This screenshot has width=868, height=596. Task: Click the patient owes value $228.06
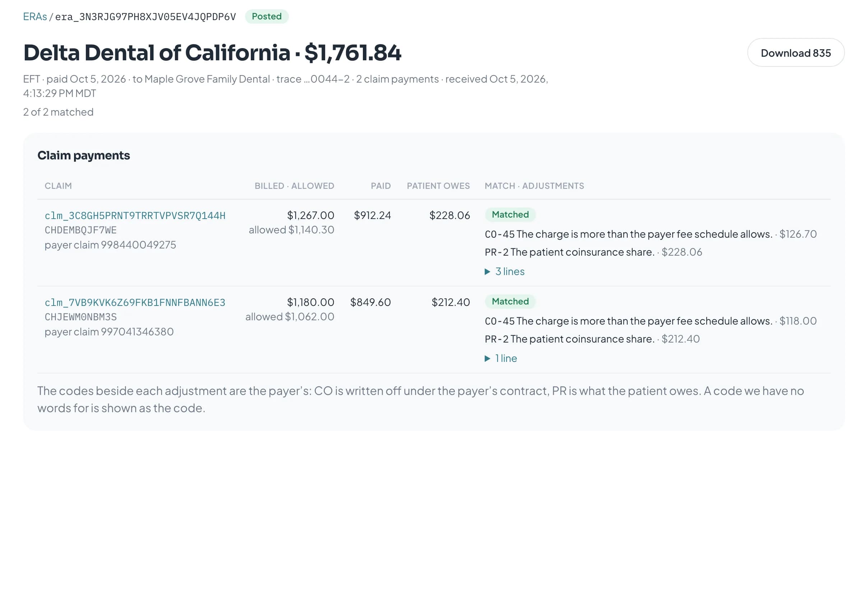coord(449,215)
